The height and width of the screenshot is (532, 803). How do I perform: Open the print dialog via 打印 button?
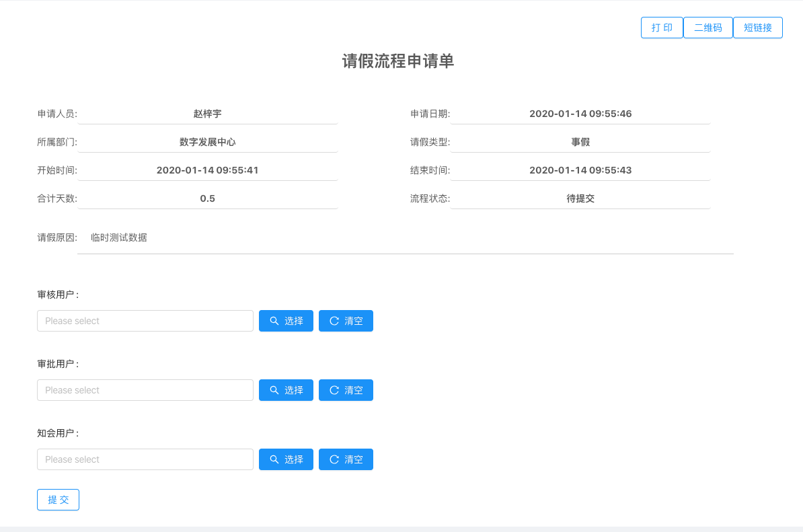[662, 28]
